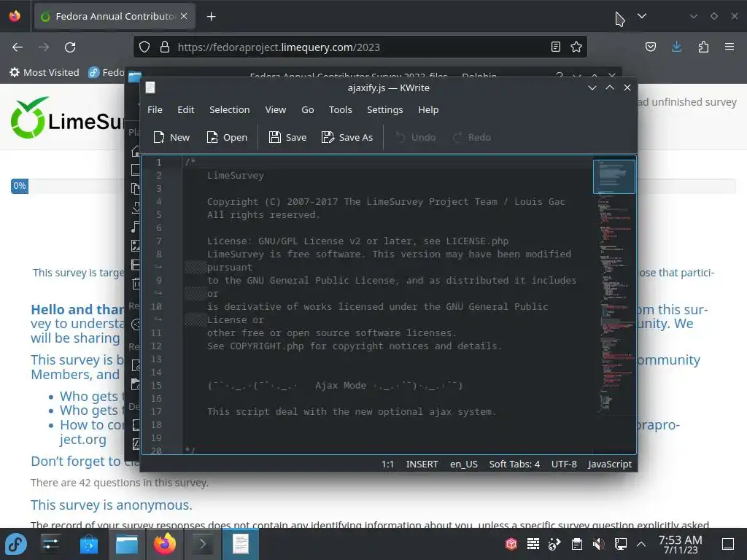
Task: Open the Konsole terminal taskbar icon
Action: (203, 544)
